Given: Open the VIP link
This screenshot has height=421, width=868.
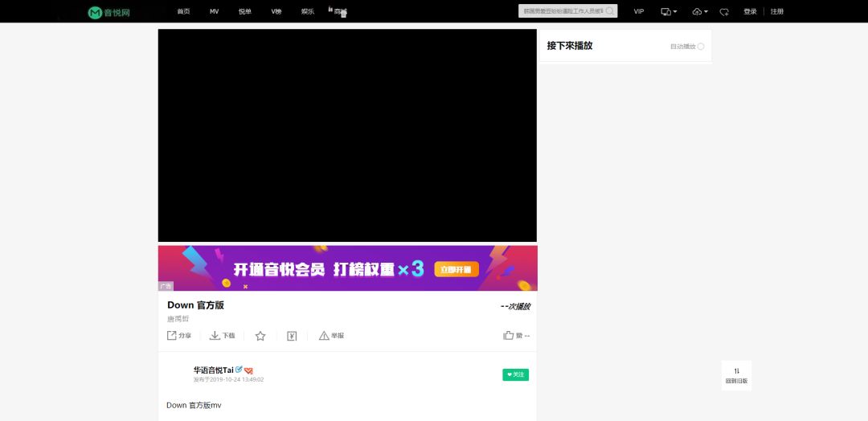Looking at the screenshot, I should click(x=639, y=11).
